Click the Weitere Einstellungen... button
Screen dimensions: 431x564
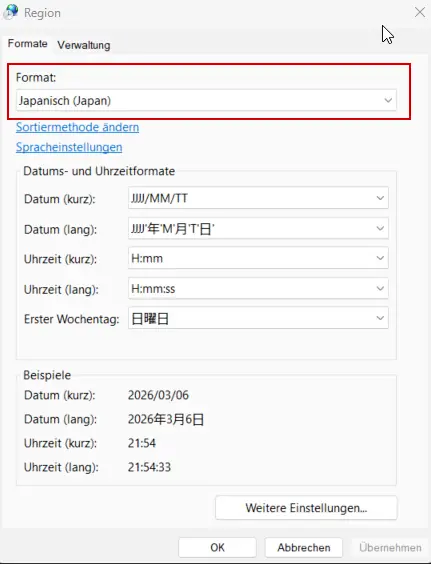(x=306, y=508)
